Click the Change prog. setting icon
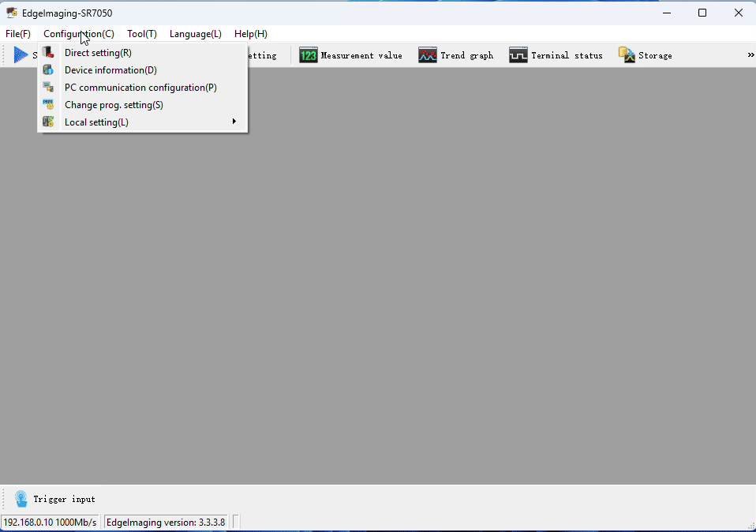Viewport: 756px width, 532px height. (47, 105)
